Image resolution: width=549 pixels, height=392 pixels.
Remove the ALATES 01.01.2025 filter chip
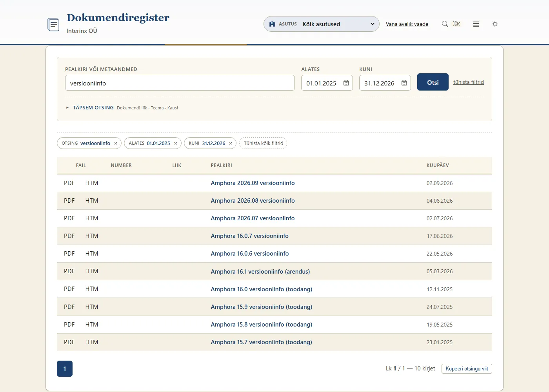click(176, 143)
